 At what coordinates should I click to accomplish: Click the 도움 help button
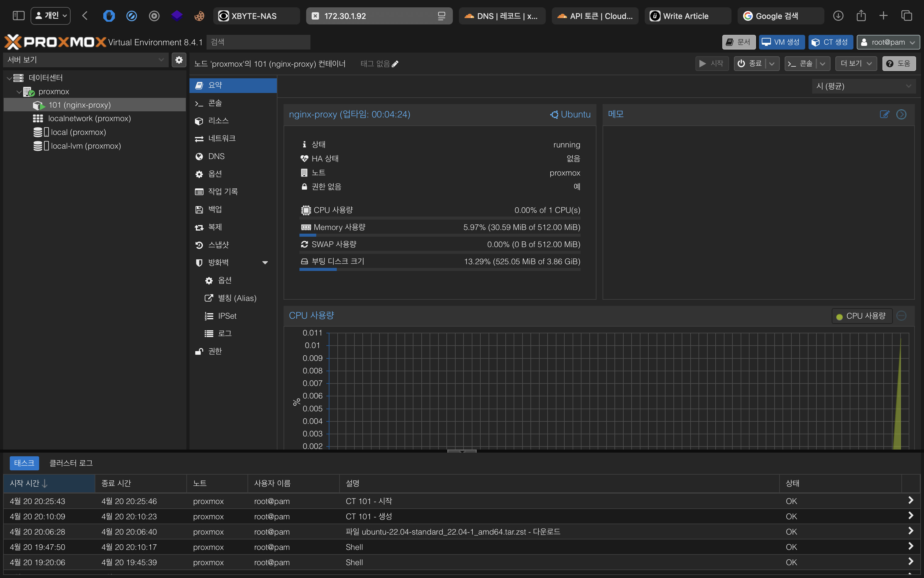899,64
